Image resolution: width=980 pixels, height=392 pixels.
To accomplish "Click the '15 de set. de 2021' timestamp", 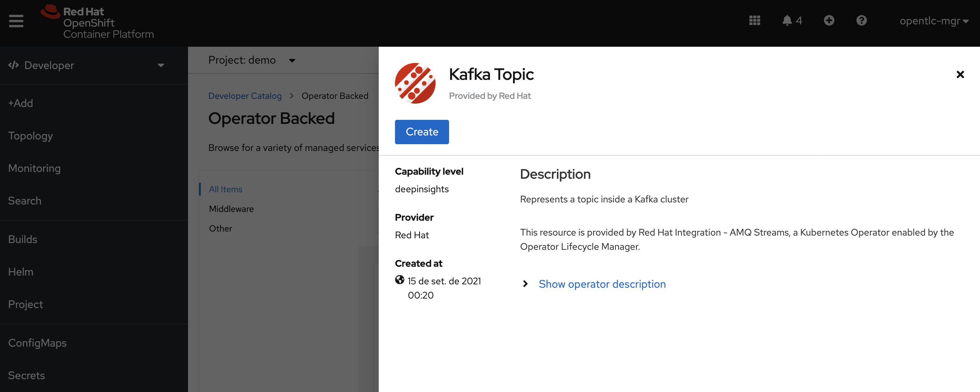I will pos(444,281).
